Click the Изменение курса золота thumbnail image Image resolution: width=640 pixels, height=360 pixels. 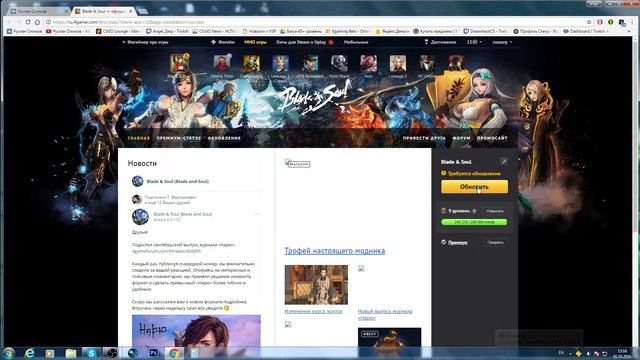pos(316,284)
